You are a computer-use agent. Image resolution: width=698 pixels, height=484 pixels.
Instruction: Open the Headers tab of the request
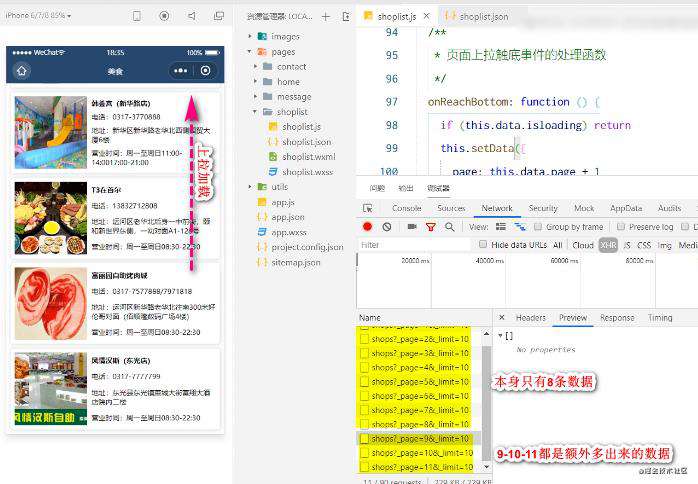531,317
